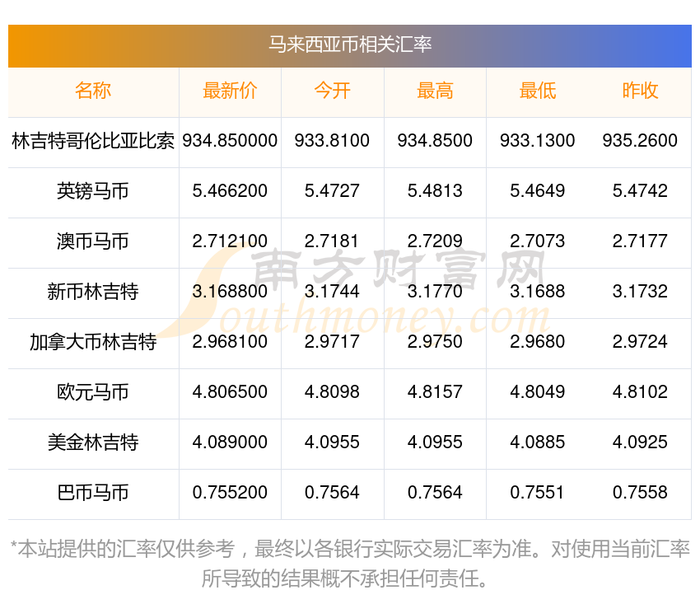This screenshot has width=700, height=604.
Task: Click opening value 5.4727
Action: 332,191
